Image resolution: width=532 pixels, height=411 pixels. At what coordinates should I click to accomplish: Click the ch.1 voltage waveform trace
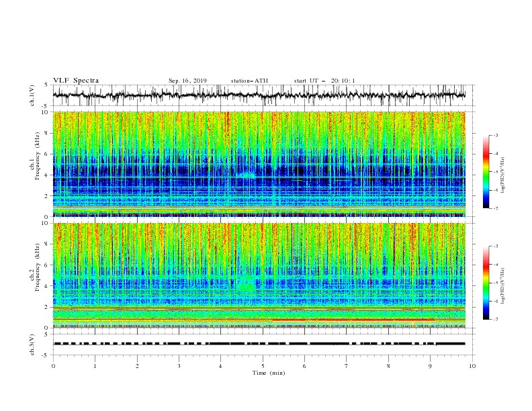click(x=259, y=95)
